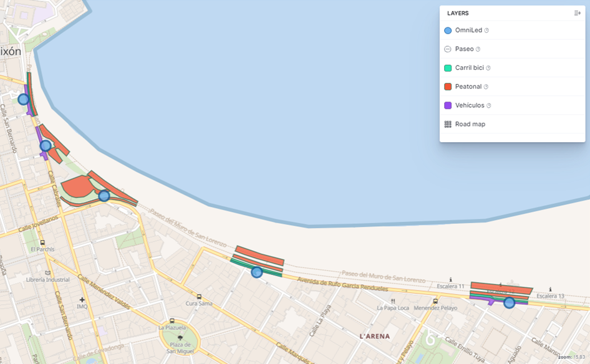Click the Plaza de San Miguel map label
Viewport: 590px width, 364px height.
180,348
